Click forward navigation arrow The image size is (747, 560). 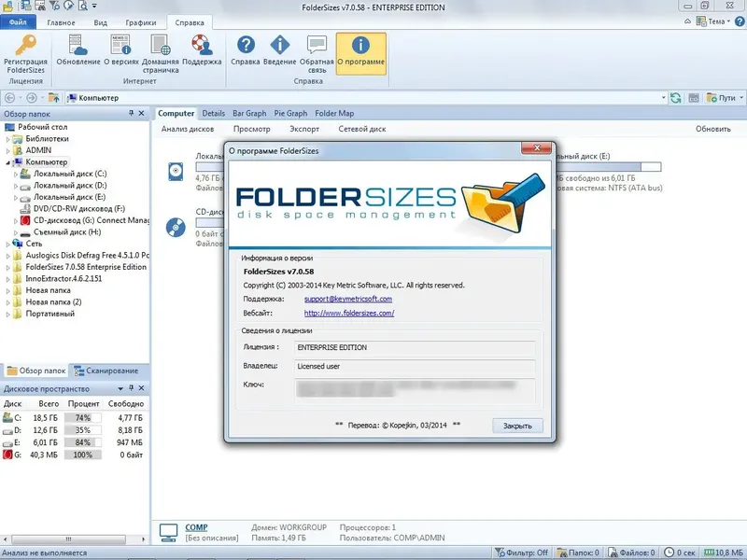pyautogui.click(x=32, y=98)
